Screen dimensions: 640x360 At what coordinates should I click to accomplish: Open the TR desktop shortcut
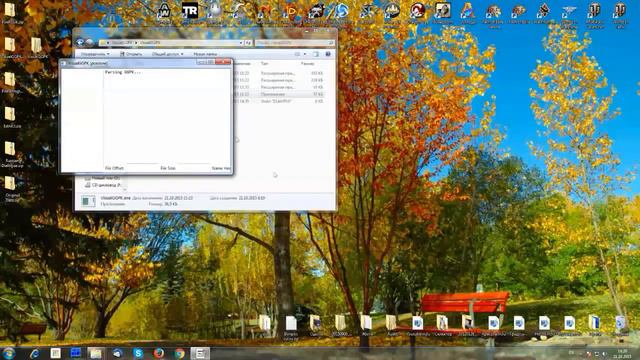(x=190, y=11)
